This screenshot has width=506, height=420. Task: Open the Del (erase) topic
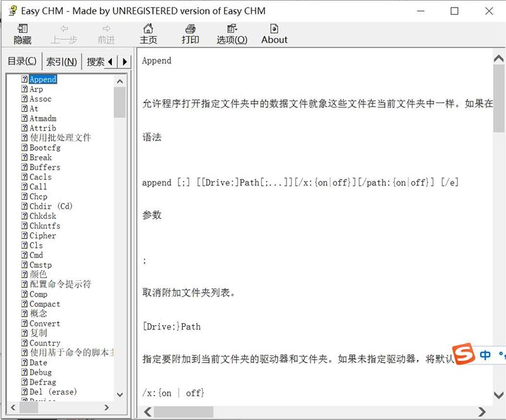(53, 392)
